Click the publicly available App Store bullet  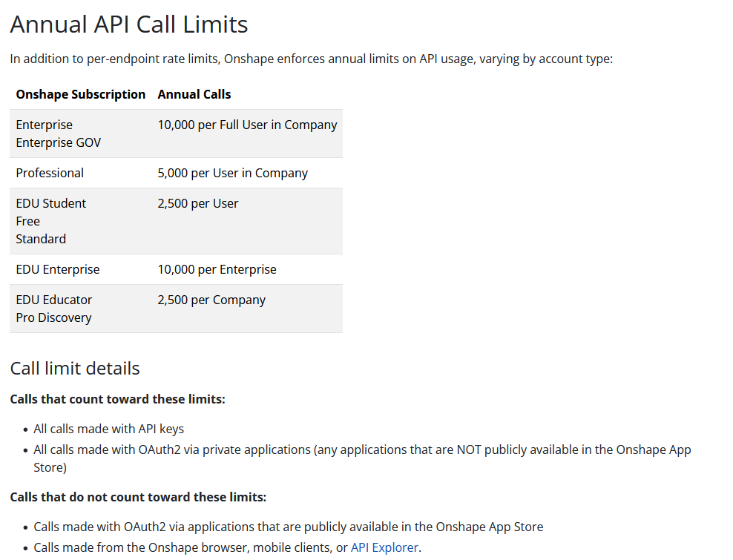coord(289,527)
